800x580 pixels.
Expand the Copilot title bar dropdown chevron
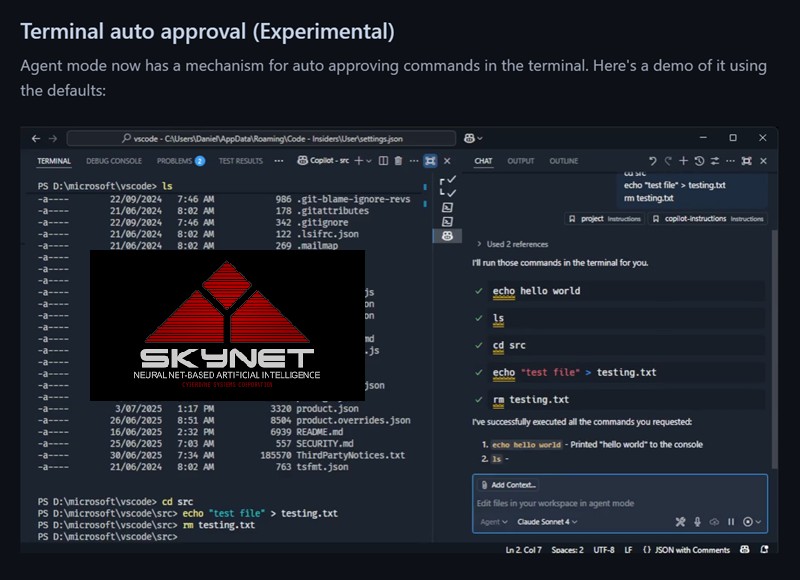click(480, 138)
